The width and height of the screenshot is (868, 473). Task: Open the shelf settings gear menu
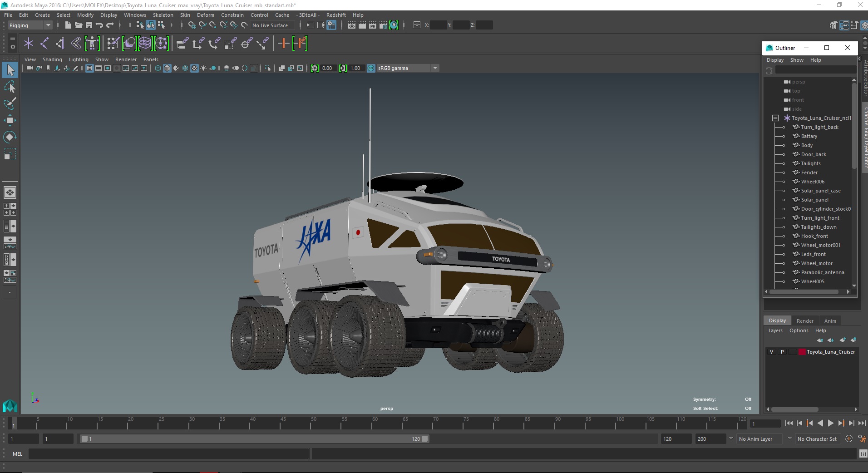[13, 47]
